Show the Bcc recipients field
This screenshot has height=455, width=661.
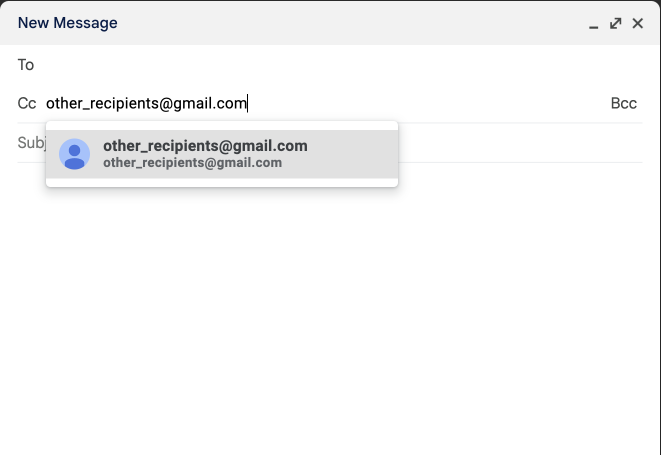tap(623, 103)
